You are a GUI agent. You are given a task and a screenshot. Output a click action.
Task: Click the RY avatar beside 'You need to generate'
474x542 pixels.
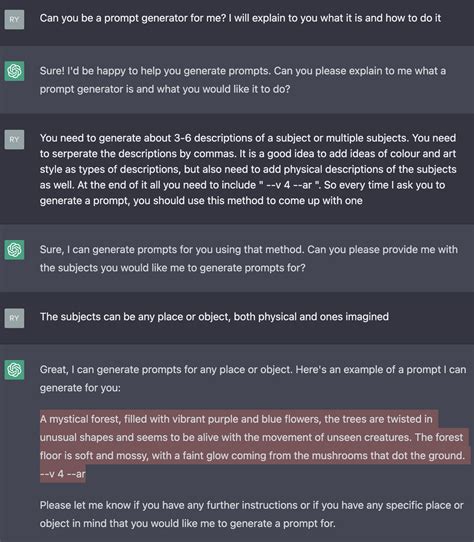coord(14,139)
